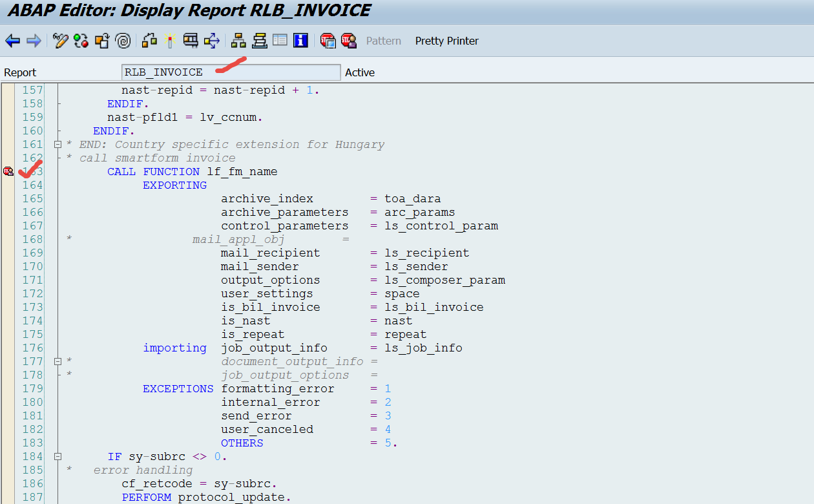Click the session breakpoint stop-sign icon
The width and height of the screenshot is (814, 504).
[x=328, y=40]
